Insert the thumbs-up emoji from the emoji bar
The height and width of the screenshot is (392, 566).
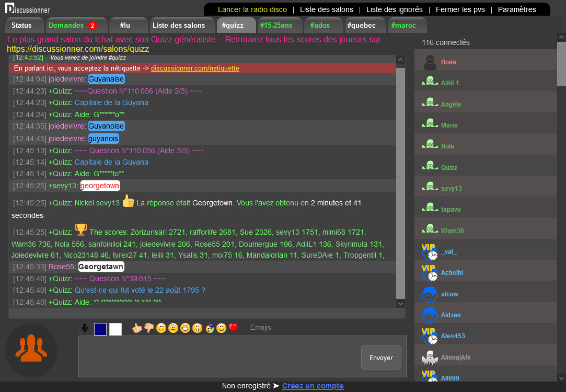pyautogui.click(x=137, y=328)
